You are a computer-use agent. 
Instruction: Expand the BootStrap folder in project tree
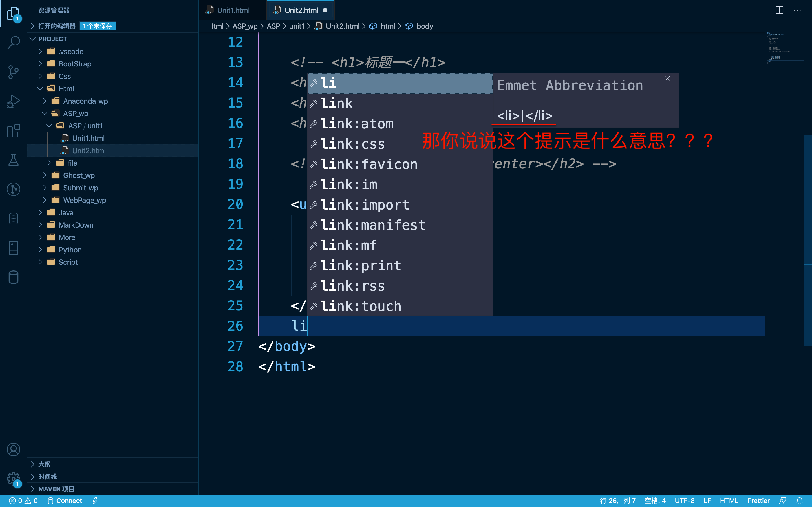pos(40,64)
